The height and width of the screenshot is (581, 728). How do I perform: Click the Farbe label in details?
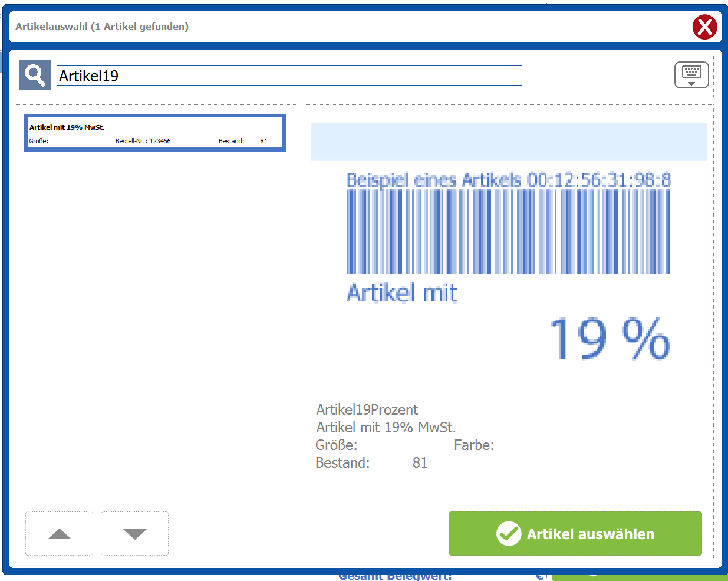coord(473,445)
